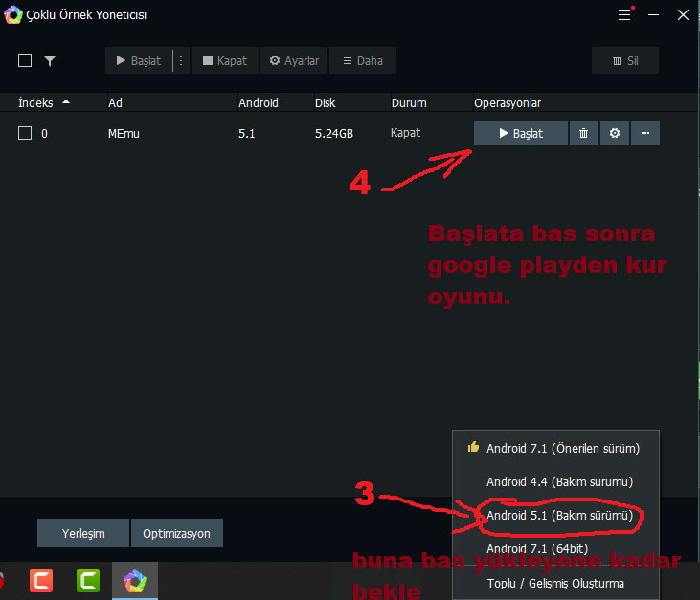700x600 pixels.
Task: Check the checkbox for instance 0
Action: (x=25, y=133)
